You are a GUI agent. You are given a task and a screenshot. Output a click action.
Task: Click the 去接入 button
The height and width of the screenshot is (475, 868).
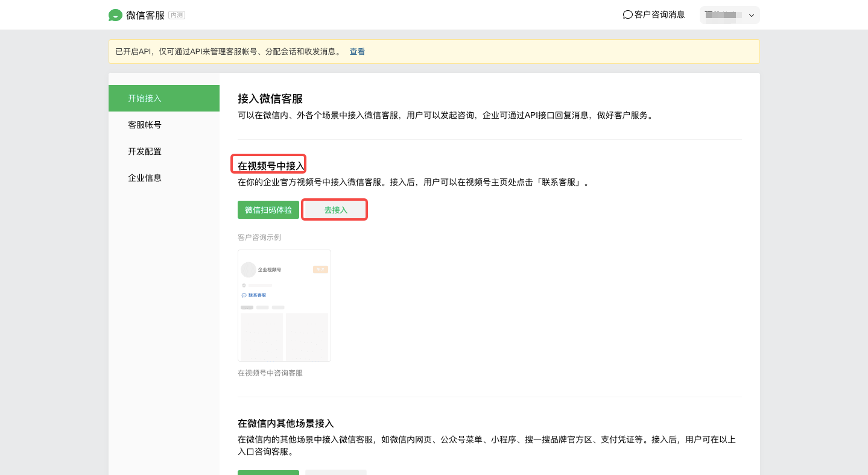click(x=336, y=210)
